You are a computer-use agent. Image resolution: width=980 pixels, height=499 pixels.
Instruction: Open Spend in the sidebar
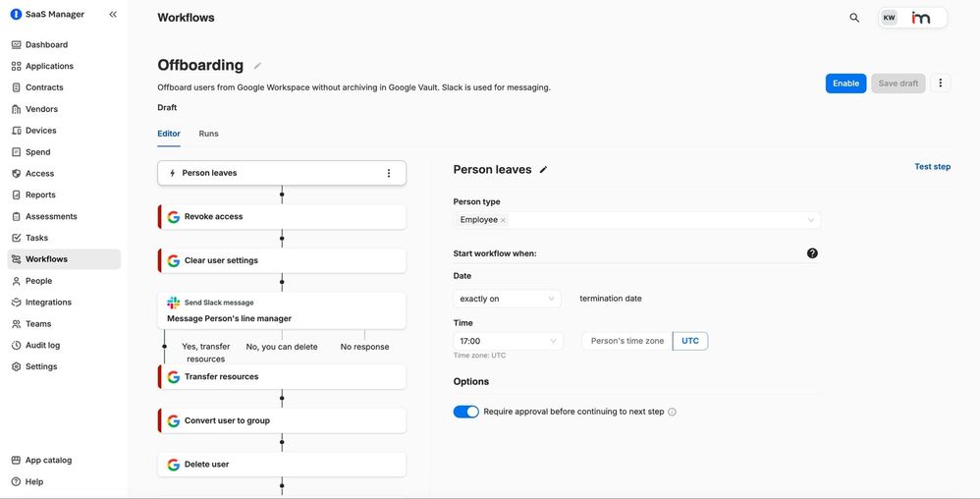[64, 152]
